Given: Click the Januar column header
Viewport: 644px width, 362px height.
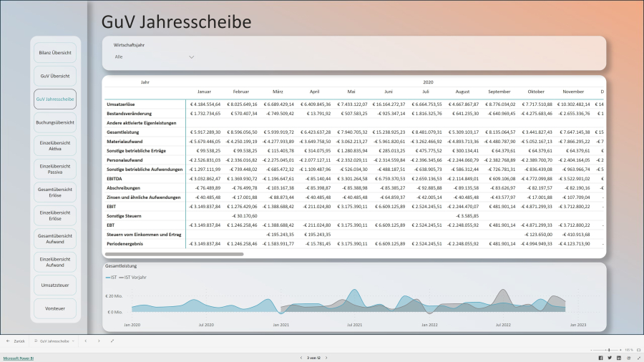Looking at the screenshot, I should tap(204, 92).
